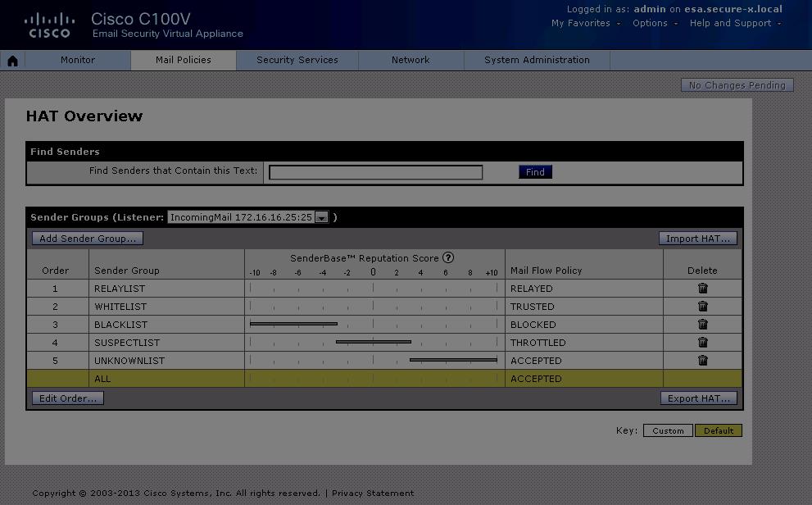Open the RELAYLIST sender group
This screenshot has width=812, height=505.
click(120, 289)
